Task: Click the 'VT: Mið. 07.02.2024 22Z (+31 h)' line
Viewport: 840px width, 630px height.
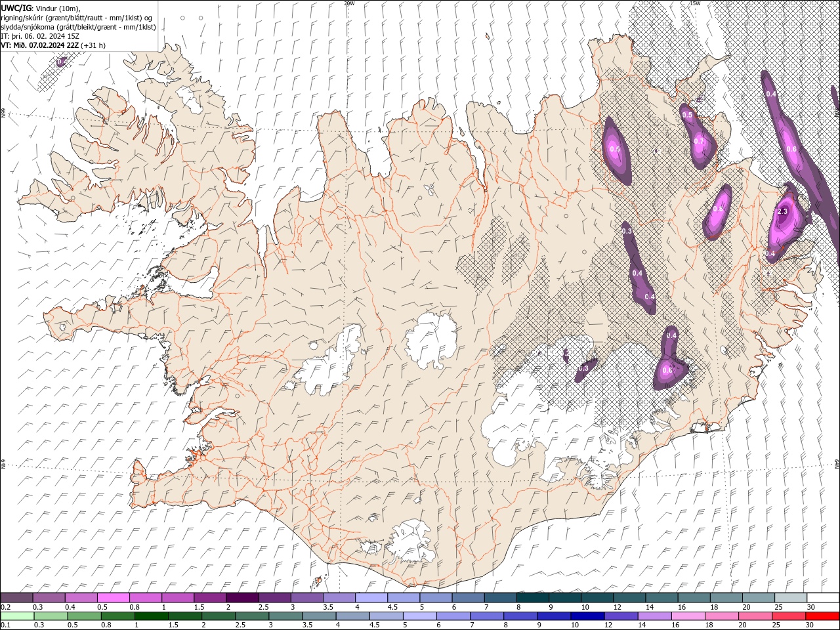Action: [x=53, y=45]
